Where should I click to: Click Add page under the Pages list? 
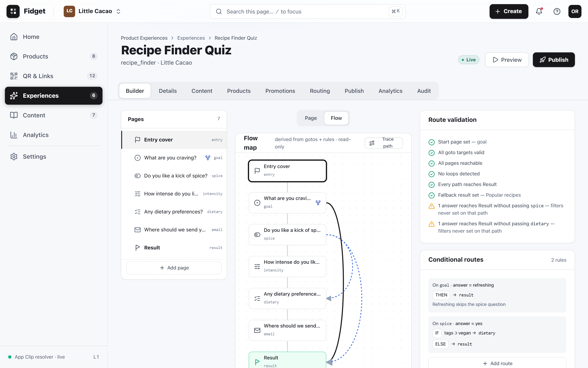pyautogui.click(x=174, y=268)
